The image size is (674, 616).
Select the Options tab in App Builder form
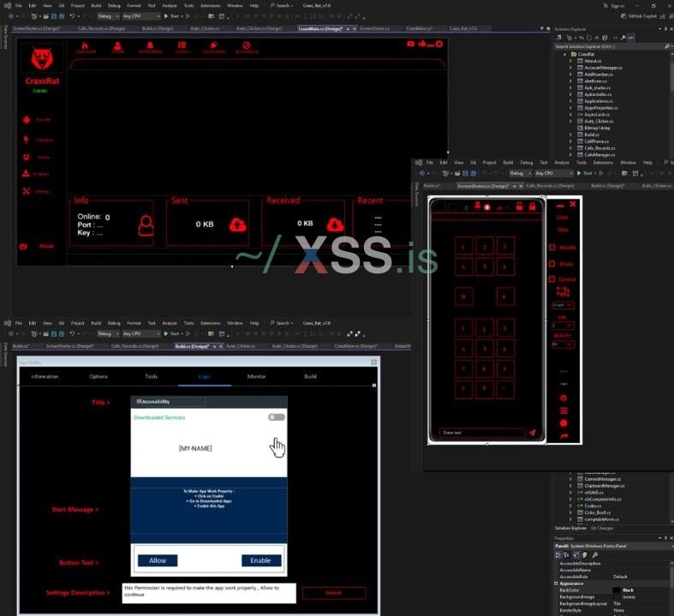[98, 377]
